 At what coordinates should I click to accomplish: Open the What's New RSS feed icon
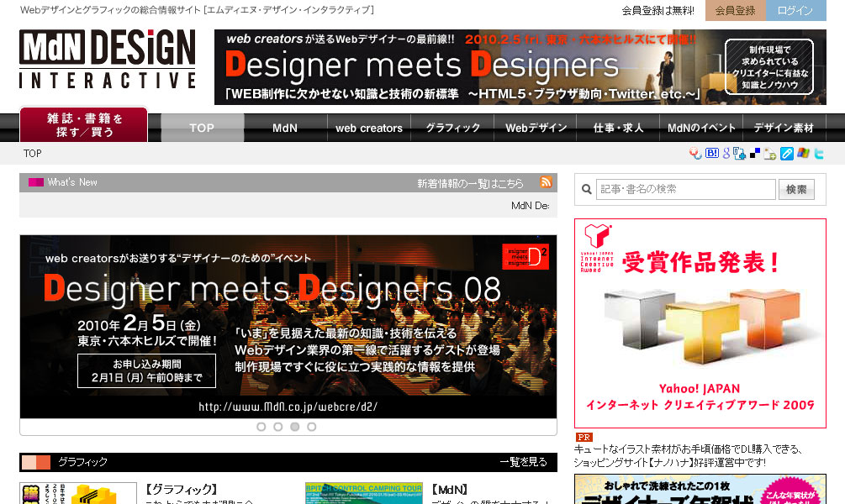click(546, 182)
